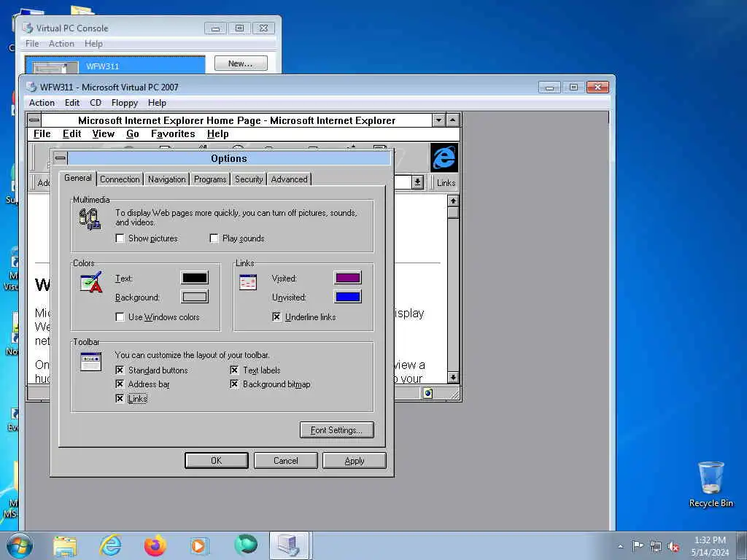The width and height of the screenshot is (747, 560).
Task: Pick the Background color swatch
Action: tap(194, 297)
